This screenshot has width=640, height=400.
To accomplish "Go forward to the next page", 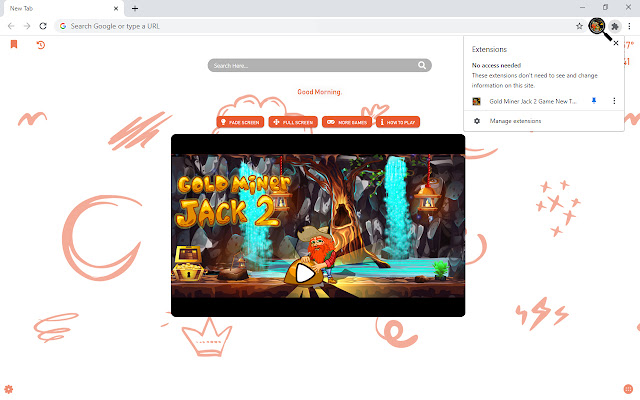I will click(x=27, y=26).
